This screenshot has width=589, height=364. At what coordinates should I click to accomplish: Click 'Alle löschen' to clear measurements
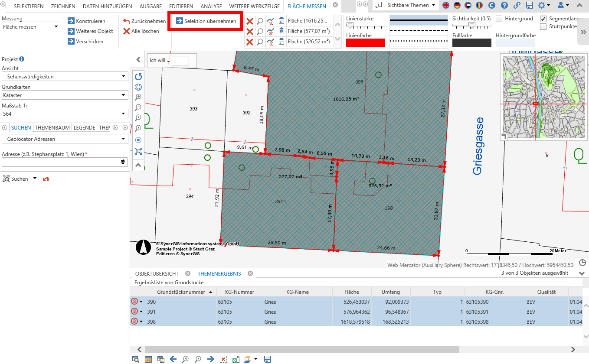141,31
